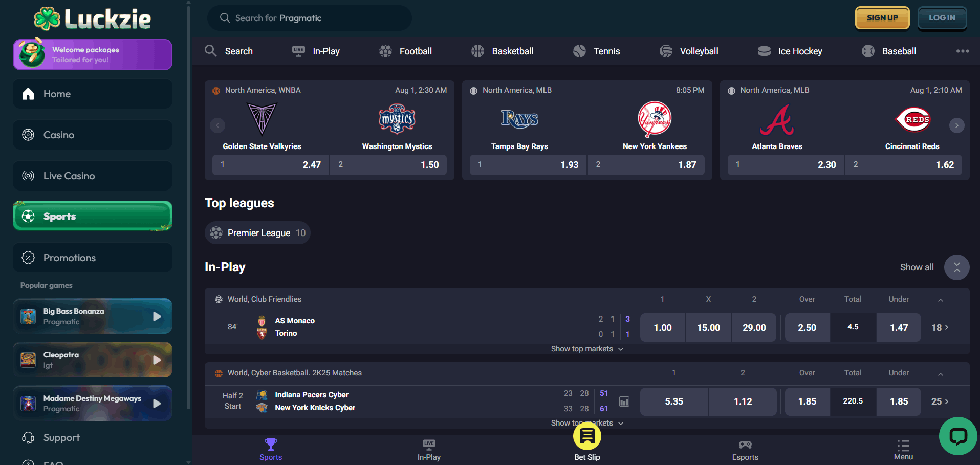Click the SIGN UP button

[882, 18]
